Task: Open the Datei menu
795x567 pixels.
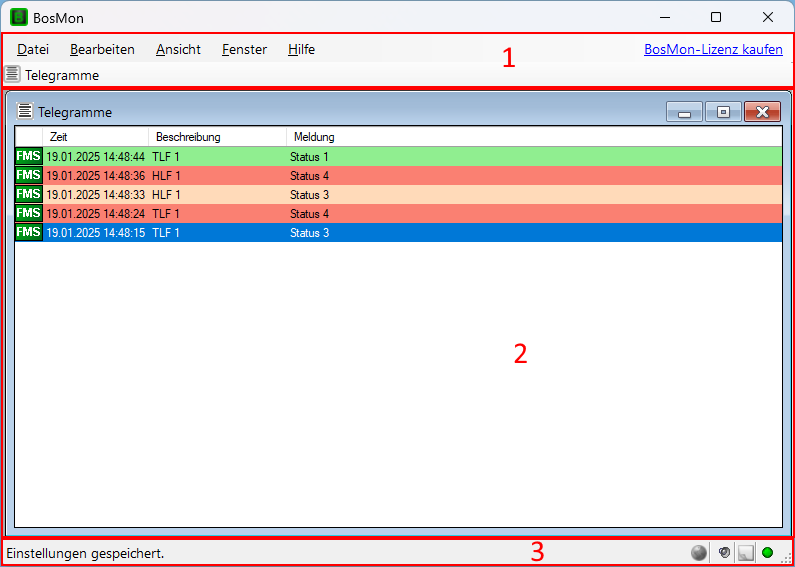Action: point(33,49)
